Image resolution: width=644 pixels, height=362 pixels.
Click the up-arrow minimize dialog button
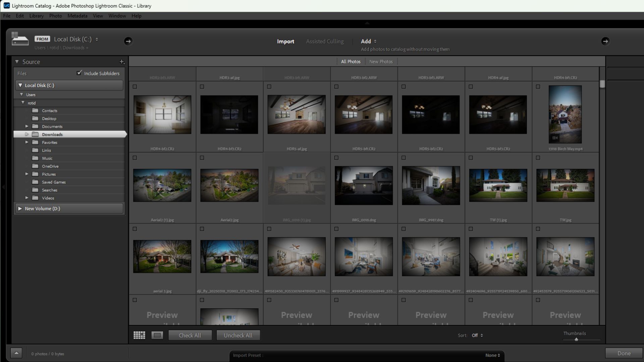(16, 353)
